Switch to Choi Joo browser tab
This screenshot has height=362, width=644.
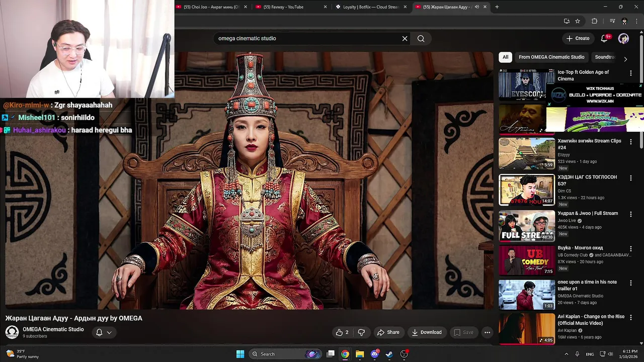pos(211,7)
